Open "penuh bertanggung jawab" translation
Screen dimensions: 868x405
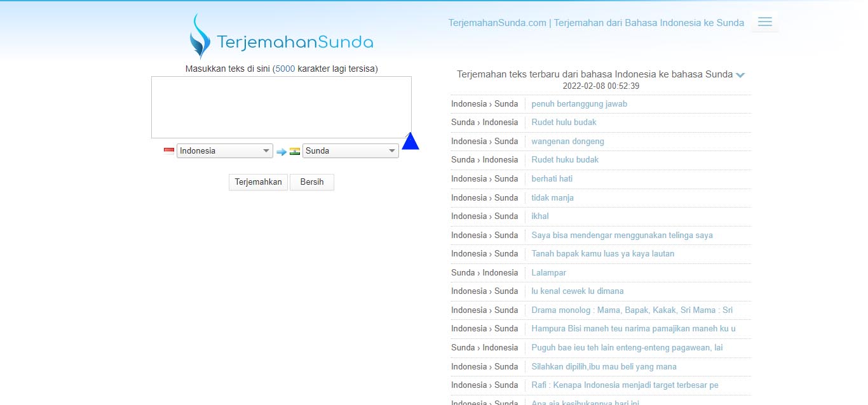579,104
